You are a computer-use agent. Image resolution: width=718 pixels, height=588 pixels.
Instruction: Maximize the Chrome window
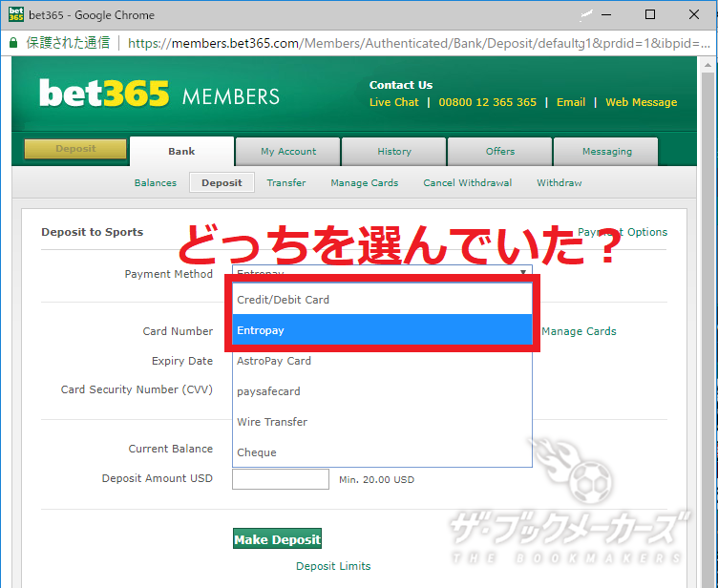650,14
